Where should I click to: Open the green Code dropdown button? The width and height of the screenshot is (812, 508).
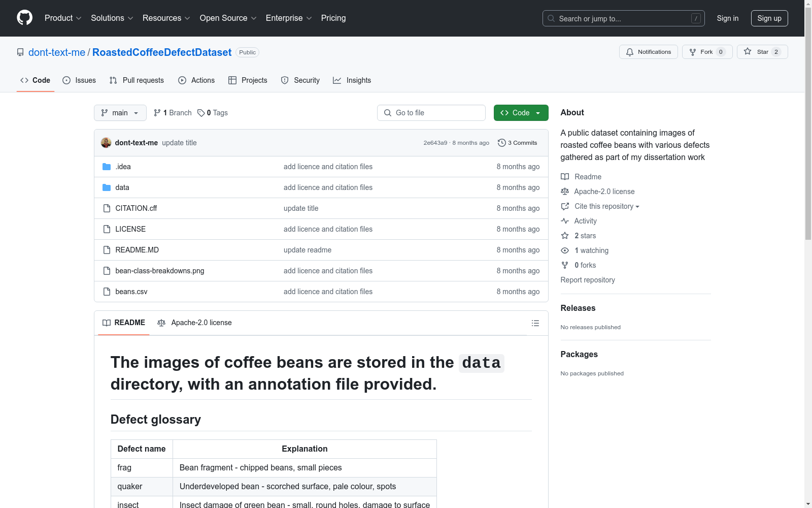click(521, 113)
